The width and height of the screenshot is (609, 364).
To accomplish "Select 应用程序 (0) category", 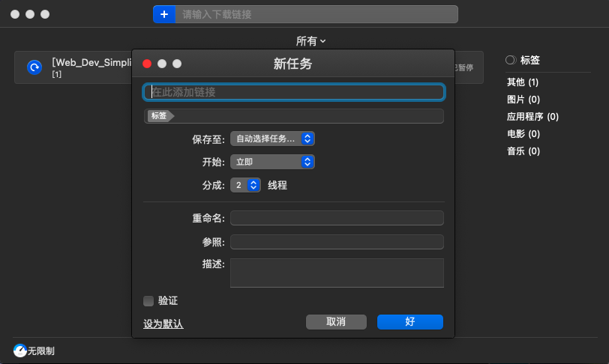I will 532,116.
